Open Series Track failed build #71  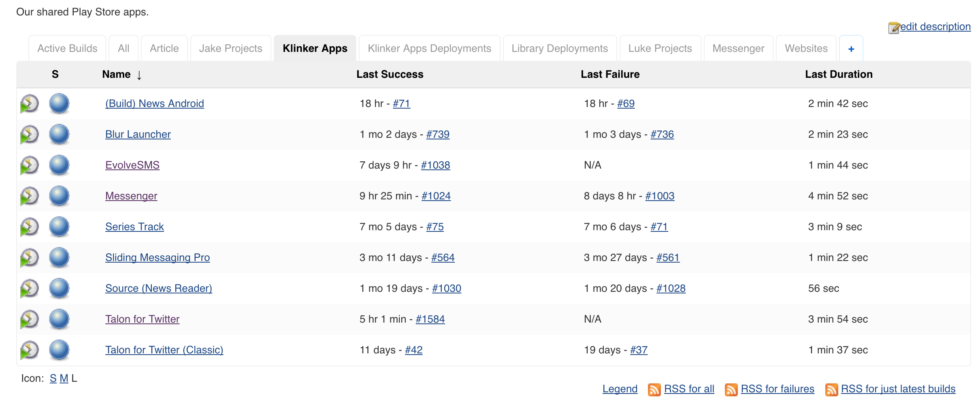[x=659, y=227]
